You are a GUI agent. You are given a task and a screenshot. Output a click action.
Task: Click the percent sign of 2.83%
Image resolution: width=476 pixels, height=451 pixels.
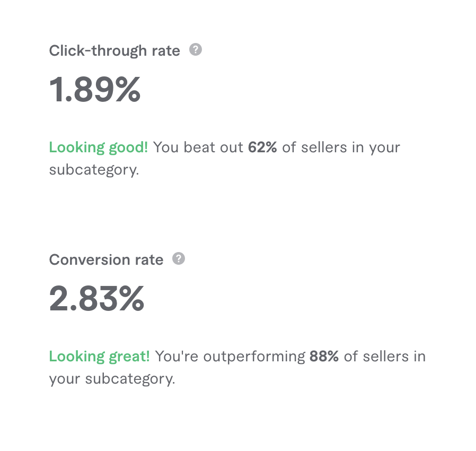click(131, 298)
